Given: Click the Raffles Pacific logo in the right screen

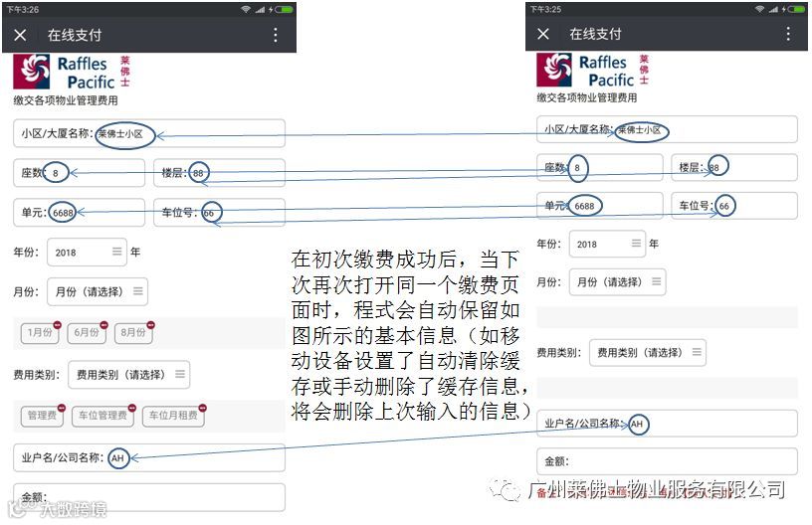Looking at the screenshot, I should (x=593, y=70).
